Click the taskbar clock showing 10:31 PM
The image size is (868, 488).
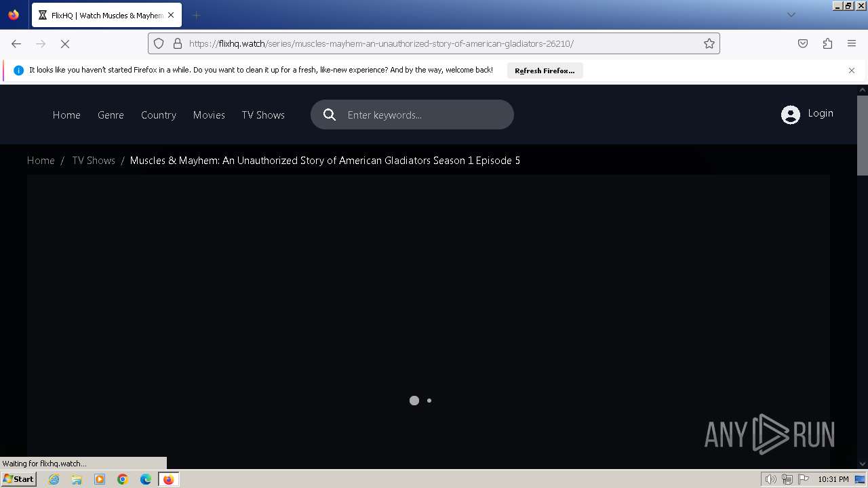833,479
